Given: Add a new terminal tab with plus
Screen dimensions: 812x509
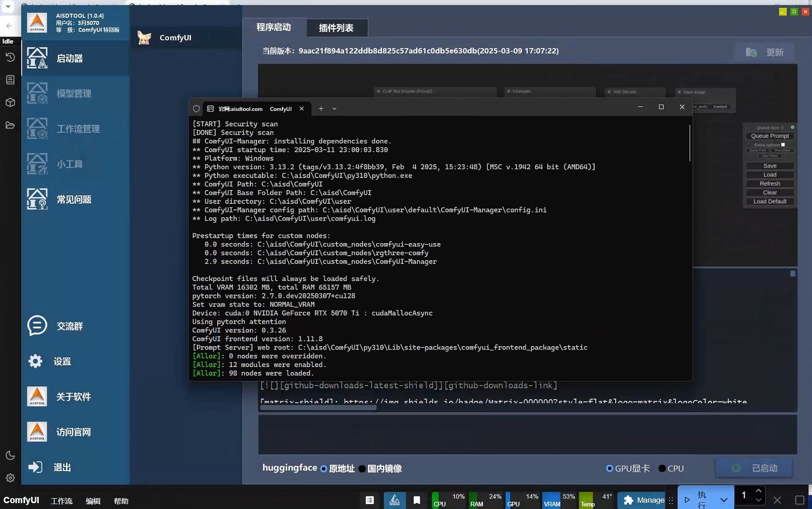Looking at the screenshot, I should (321, 109).
